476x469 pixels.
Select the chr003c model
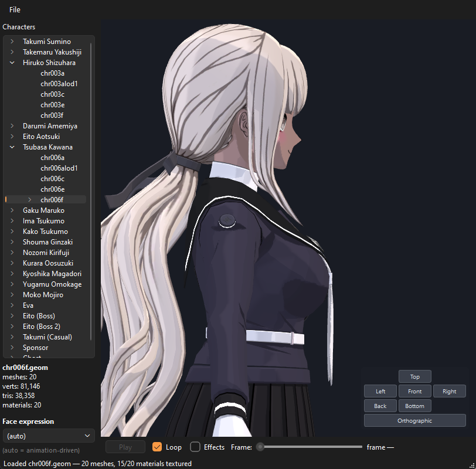click(x=53, y=94)
